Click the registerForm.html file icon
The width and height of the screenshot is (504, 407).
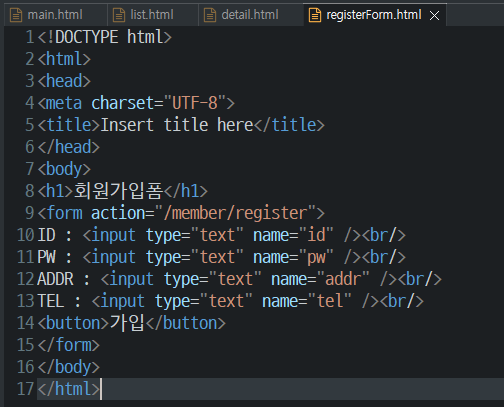(x=315, y=15)
